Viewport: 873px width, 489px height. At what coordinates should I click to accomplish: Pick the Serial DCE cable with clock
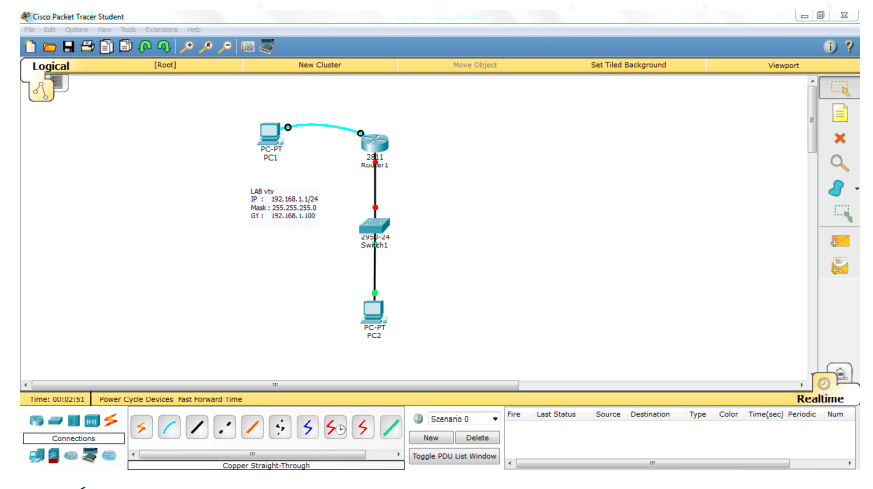335,428
